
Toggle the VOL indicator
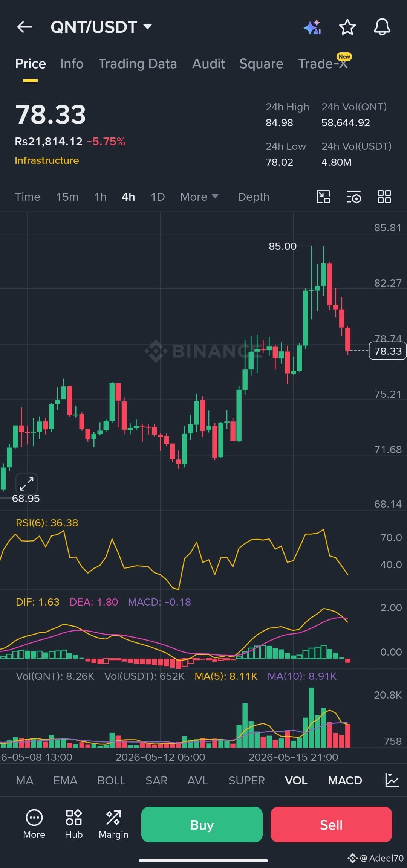(x=296, y=780)
